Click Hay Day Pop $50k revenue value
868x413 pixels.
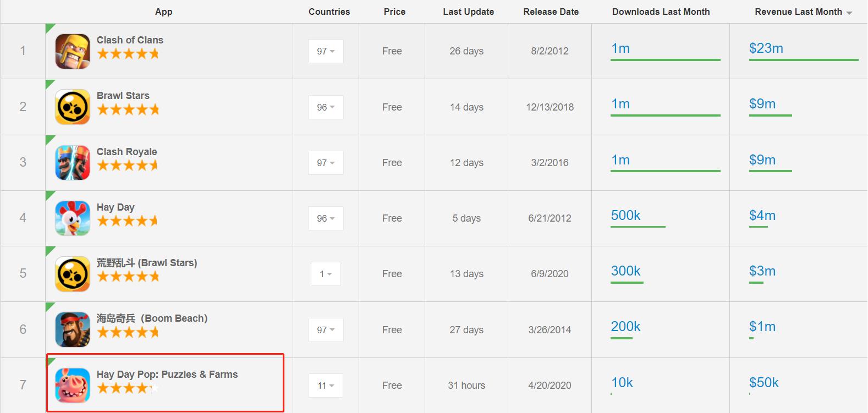(763, 383)
